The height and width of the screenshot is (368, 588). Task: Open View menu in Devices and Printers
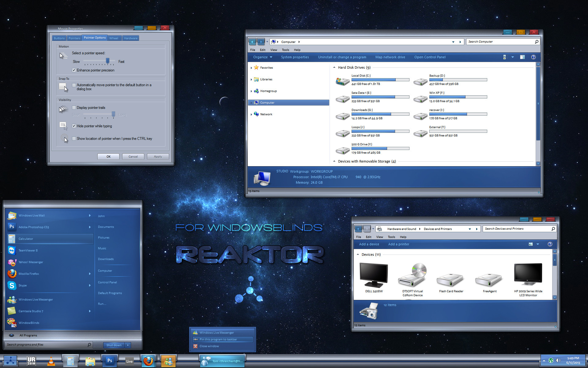[x=379, y=237]
